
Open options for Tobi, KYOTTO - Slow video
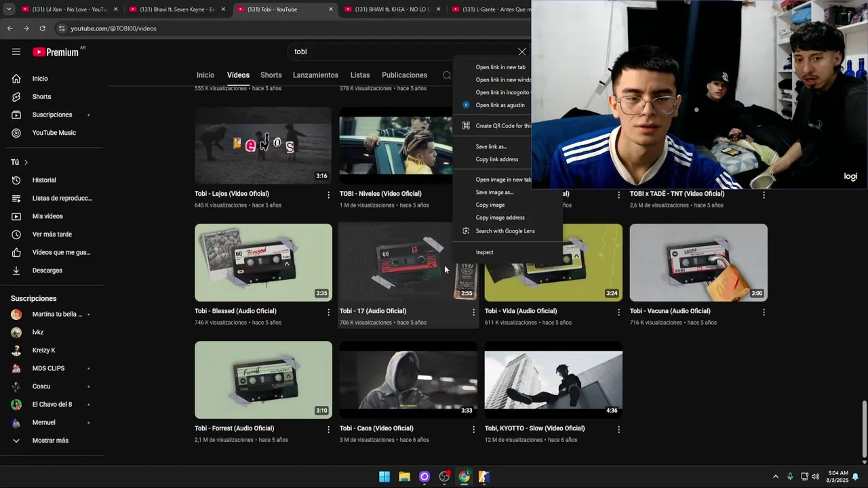coord(618,430)
